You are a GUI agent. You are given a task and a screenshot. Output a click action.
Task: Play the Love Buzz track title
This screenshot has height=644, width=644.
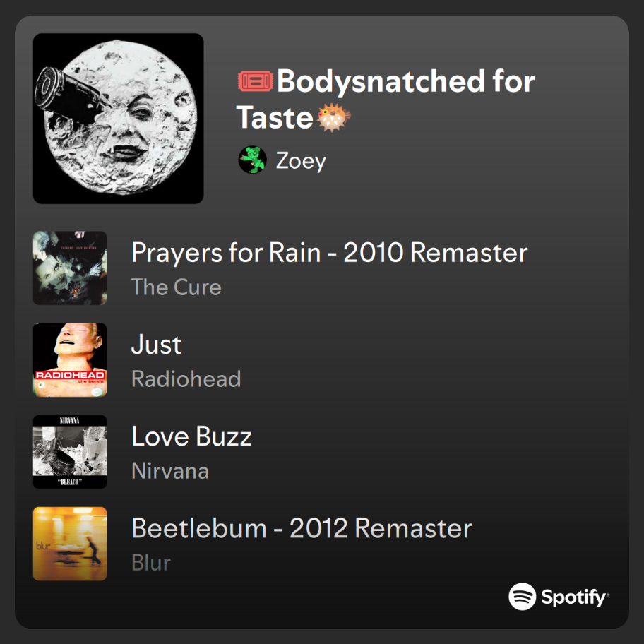(x=191, y=436)
